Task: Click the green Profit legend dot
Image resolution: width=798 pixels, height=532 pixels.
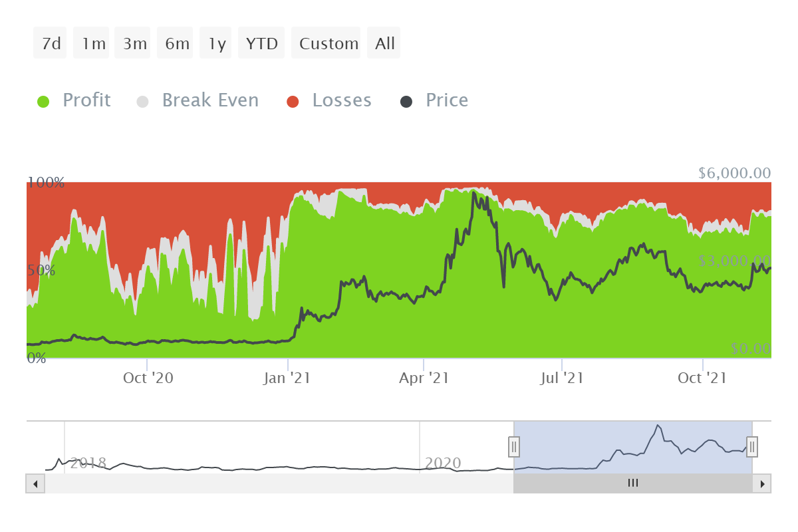Action: (43, 102)
